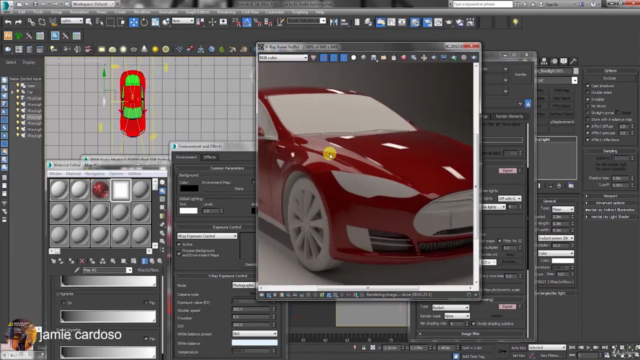Toggle Store with irradiance map checkbox
The image size is (640, 360).
coord(588,119)
